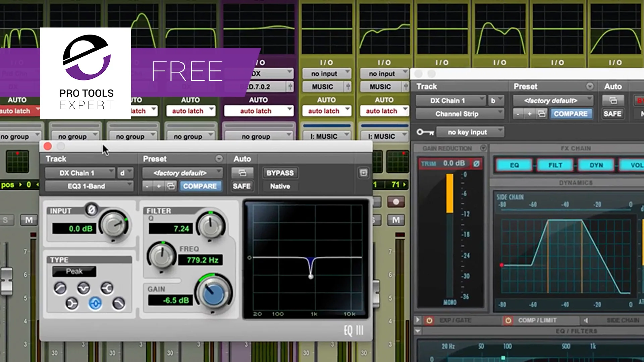Click the phase invert icon in INPUT section
Screen dimensions: 644x362
point(92,210)
